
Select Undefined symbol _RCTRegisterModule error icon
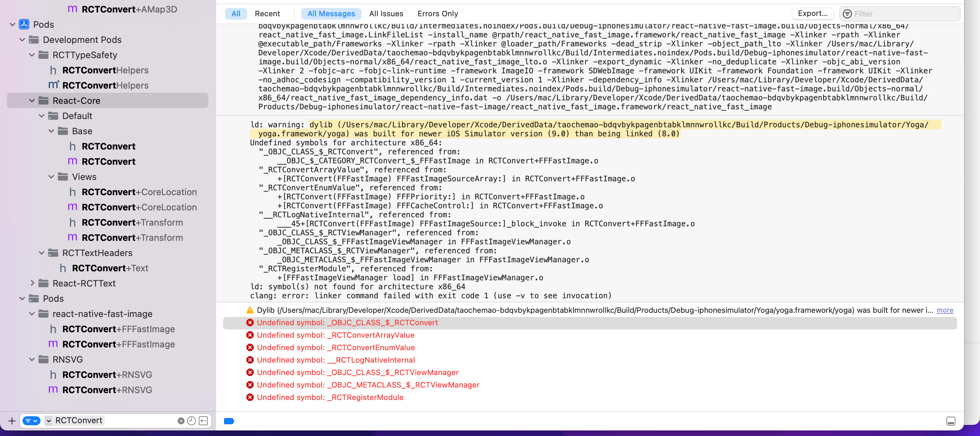[x=250, y=397]
